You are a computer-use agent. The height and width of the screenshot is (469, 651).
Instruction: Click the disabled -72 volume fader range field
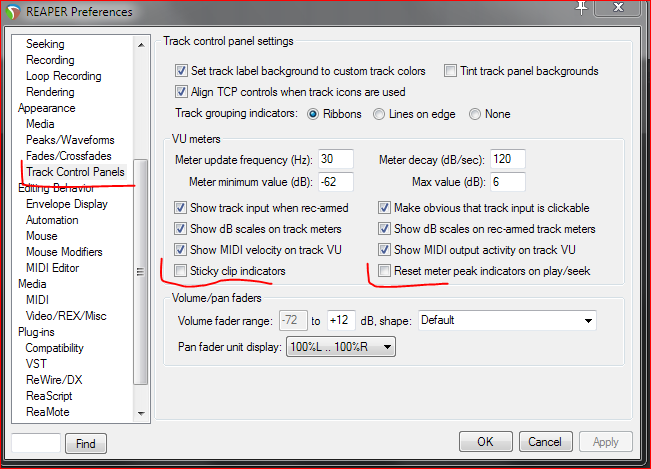pyautogui.click(x=293, y=320)
